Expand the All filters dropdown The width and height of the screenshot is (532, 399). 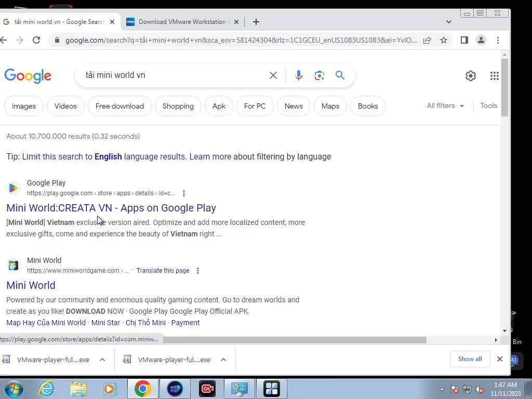[445, 106]
